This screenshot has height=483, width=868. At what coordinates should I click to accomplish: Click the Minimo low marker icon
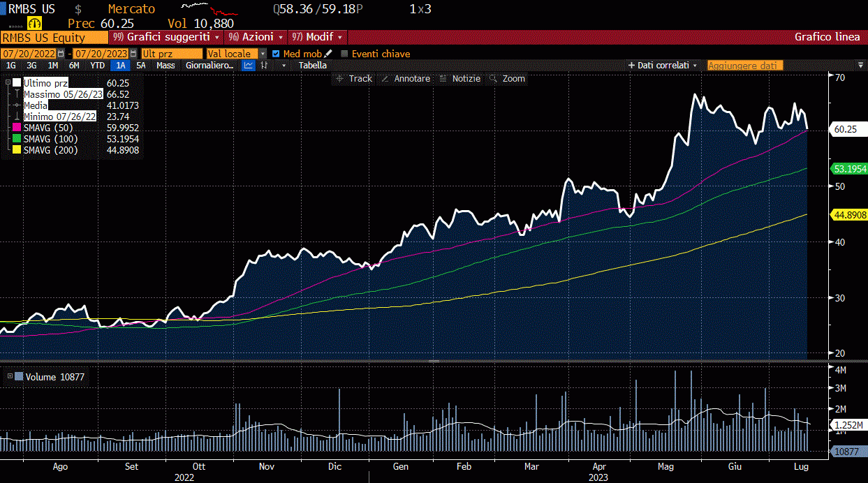[16, 116]
